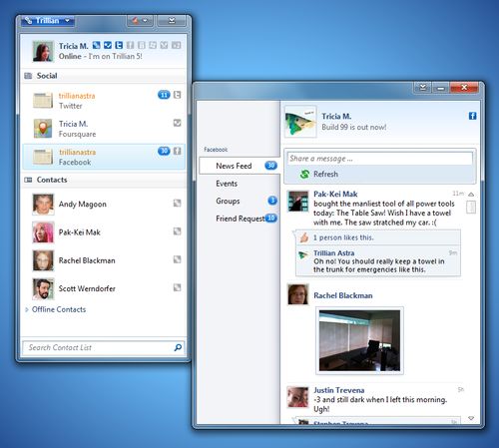
Task: Collapse the Social group header
Action: coord(103,76)
